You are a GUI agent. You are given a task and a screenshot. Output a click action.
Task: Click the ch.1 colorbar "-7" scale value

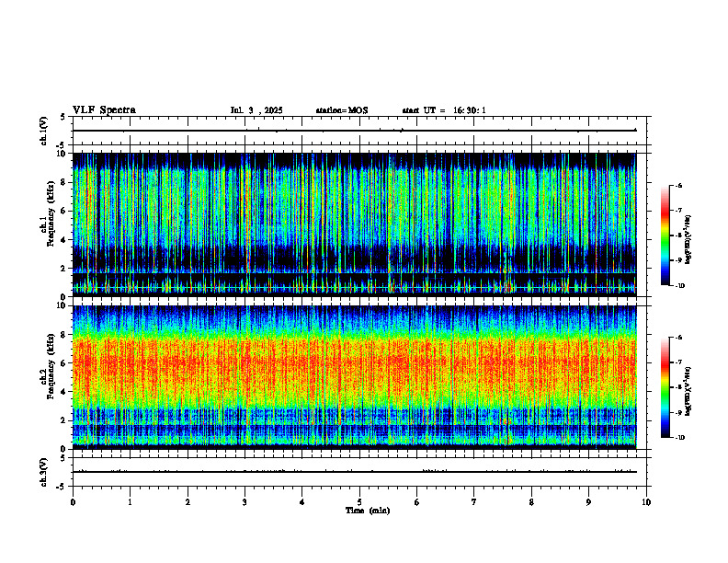coord(678,211)
